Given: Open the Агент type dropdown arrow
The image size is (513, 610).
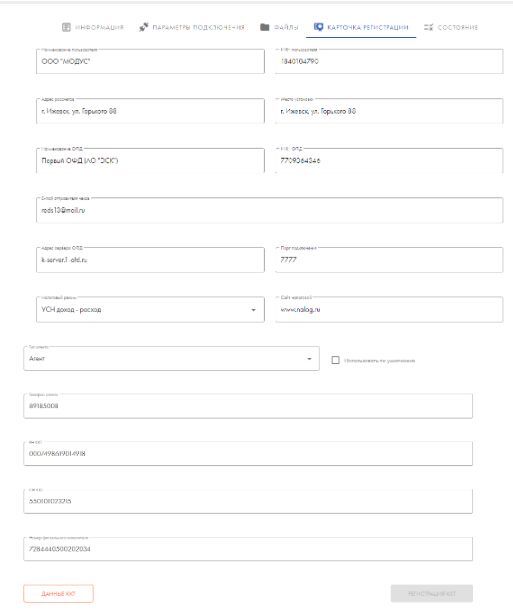Looking at the screenshot, I should (x=309, y=359).
